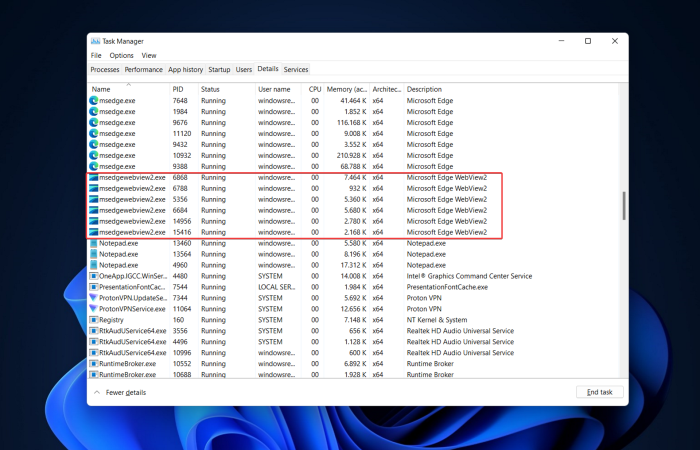The height and width of the screenshot is (450, 700).
Task: Click RtkAudUService64.exe name with PID 4496
Action: click(133, 342)
